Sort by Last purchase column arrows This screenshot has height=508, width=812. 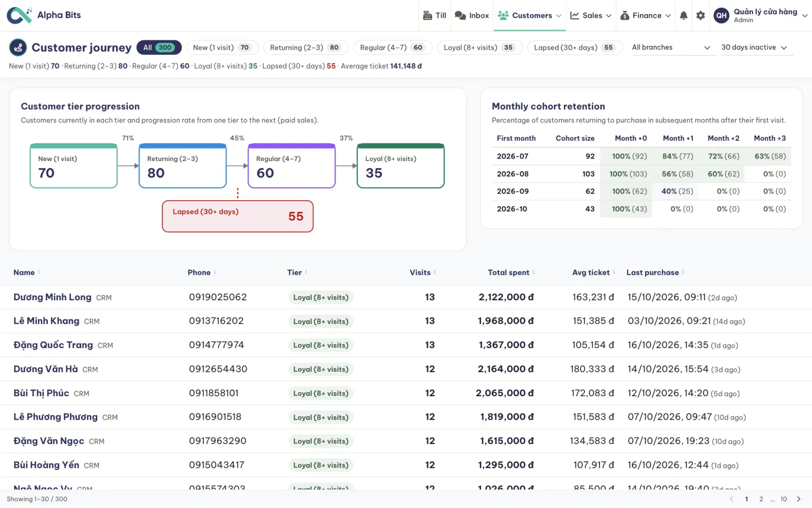tap(683, 272)
